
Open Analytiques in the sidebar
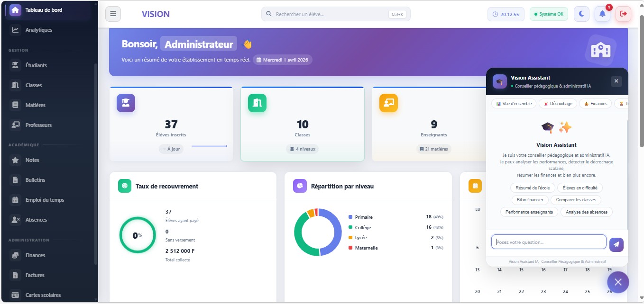[38, 30]
